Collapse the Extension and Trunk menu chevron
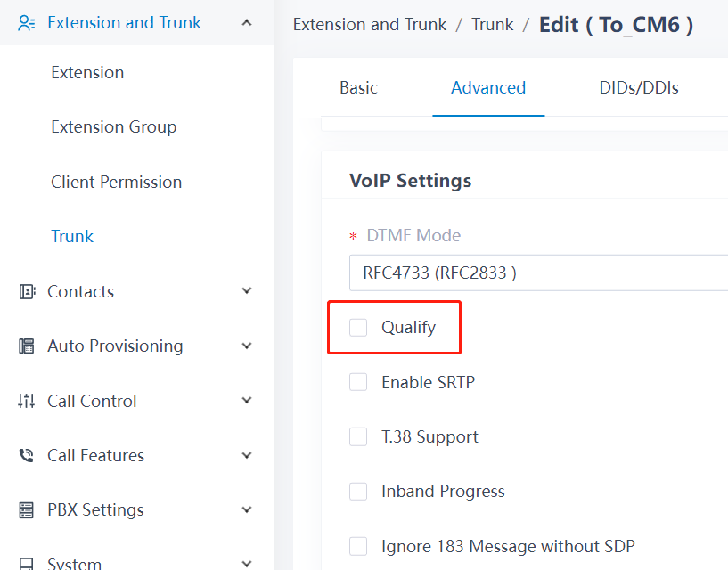Screen dimensions: 728x570 tap(247, 23)
